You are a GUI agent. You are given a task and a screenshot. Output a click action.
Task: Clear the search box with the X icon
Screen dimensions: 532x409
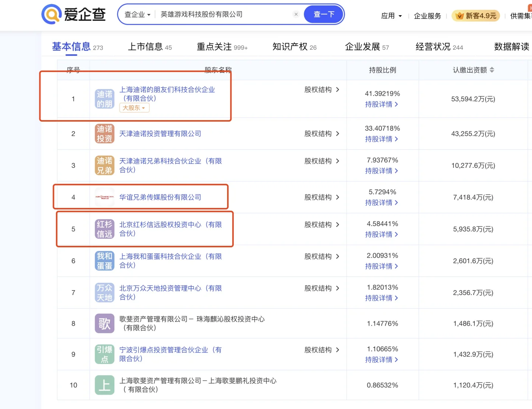point(296,14)
